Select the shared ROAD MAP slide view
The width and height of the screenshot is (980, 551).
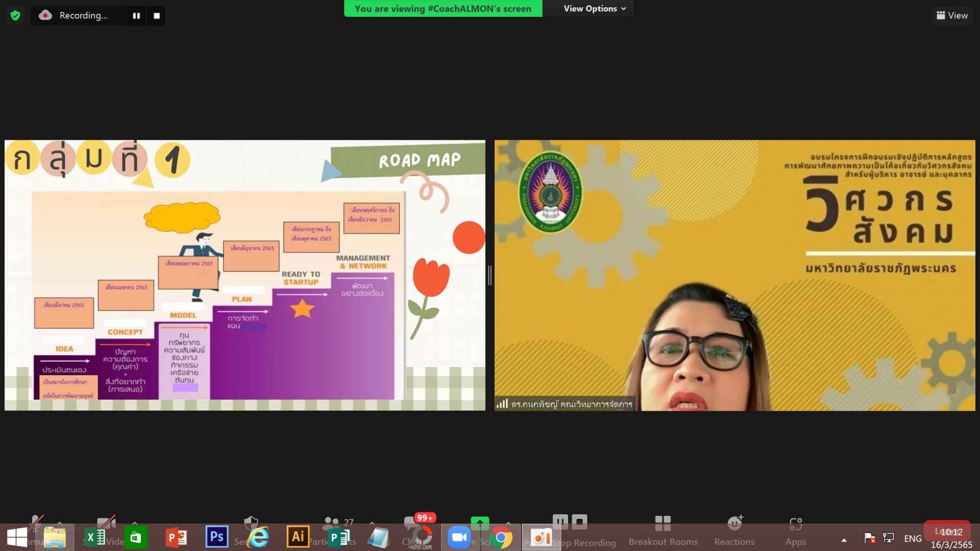[x=245, y=275]
